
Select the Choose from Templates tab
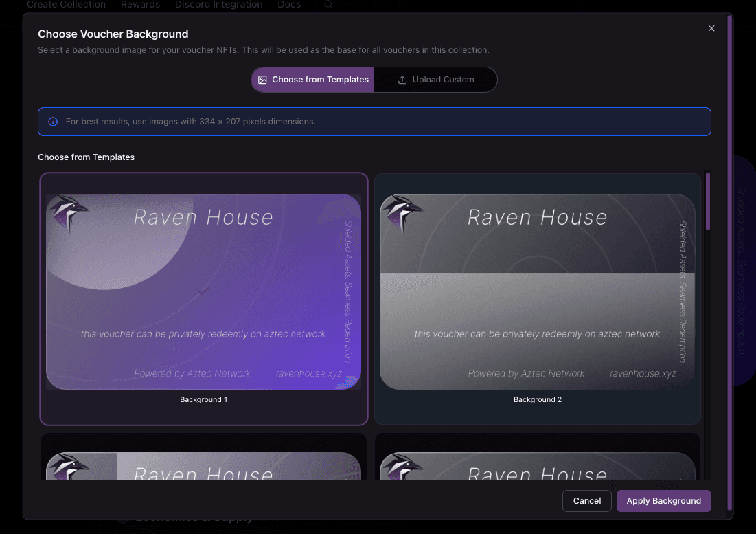312,80
